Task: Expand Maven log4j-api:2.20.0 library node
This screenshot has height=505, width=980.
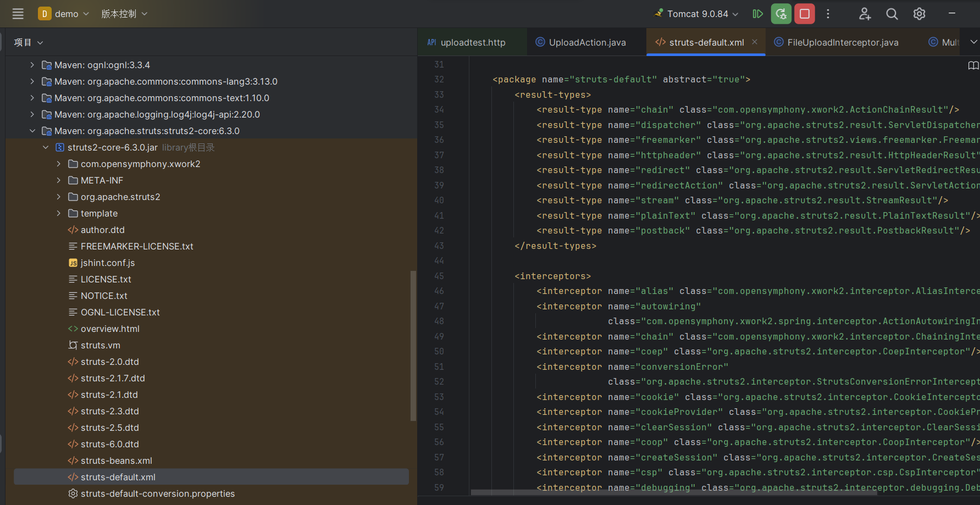Action: coord(32,114)
